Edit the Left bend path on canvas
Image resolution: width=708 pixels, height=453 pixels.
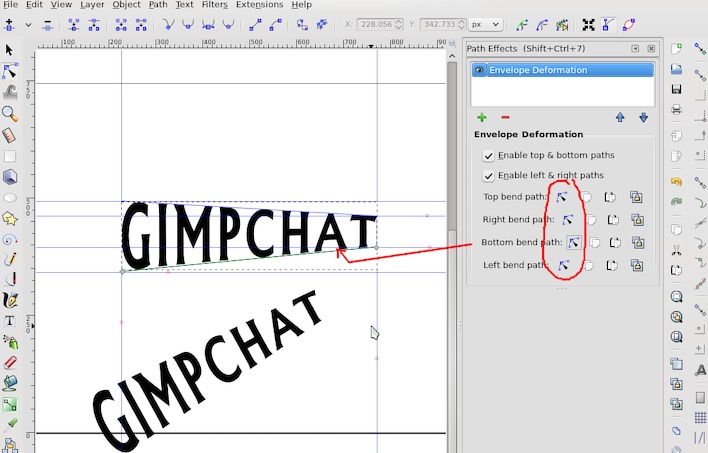564,266
